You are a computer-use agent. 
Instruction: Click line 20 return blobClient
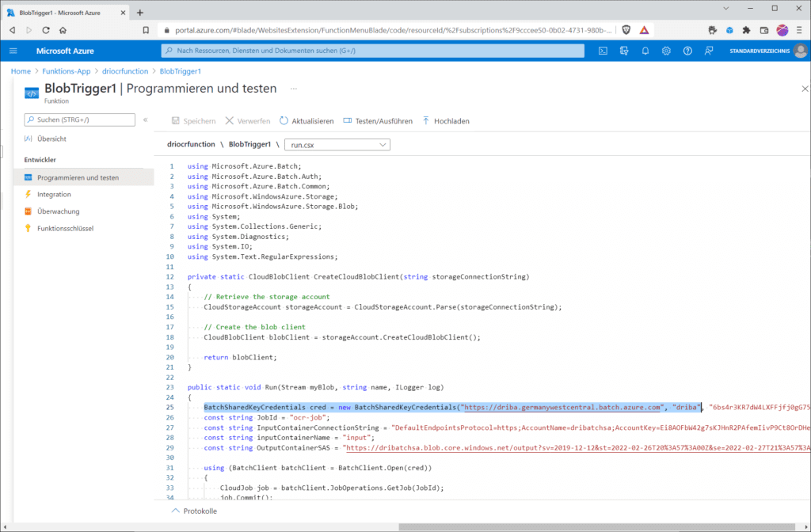(x=240, y=357)
